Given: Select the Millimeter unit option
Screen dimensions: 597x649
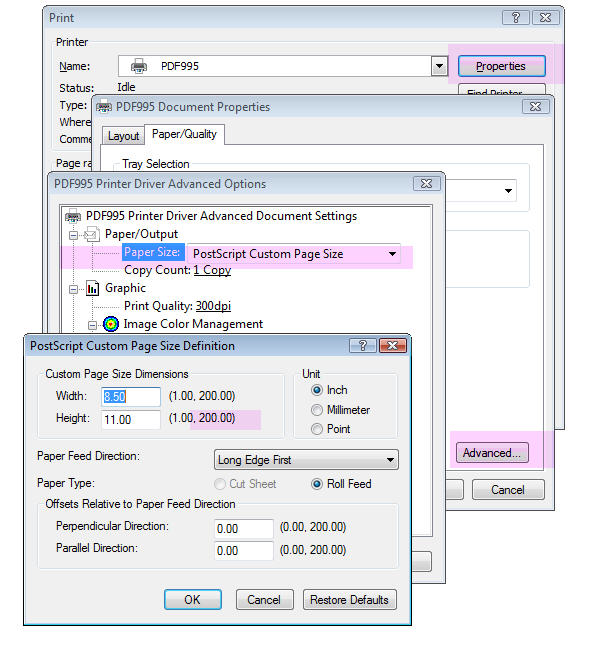Looking at the screenshot, I should click(317, 410).
